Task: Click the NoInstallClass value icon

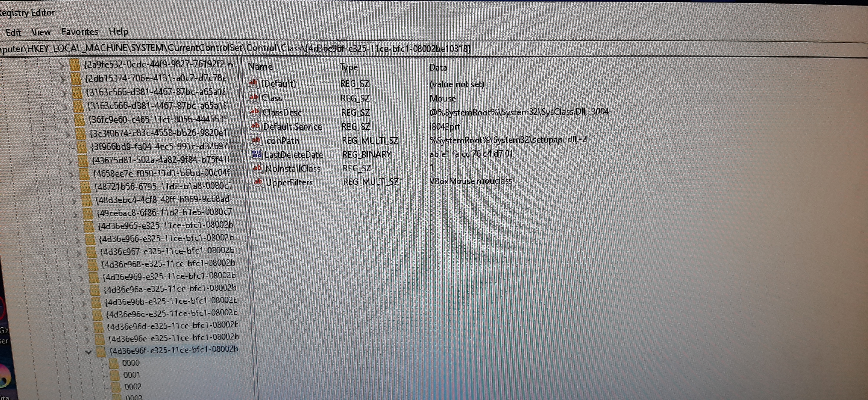Action: tap(257, 168)
